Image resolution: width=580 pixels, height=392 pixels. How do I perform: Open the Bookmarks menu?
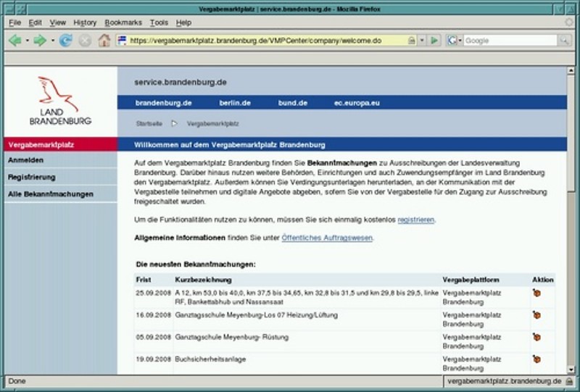click(x=123, y=22)
